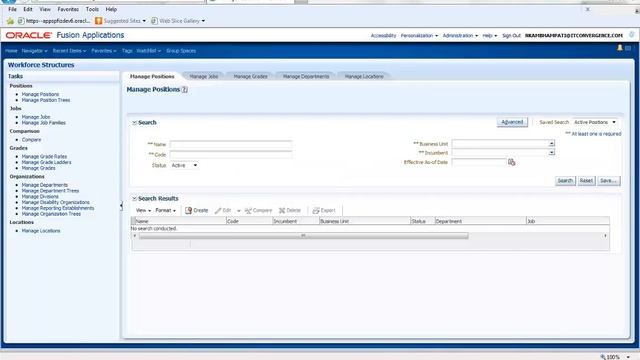Open the Business Unit dropdown
The image size is (640, 360).
(551, 144)
